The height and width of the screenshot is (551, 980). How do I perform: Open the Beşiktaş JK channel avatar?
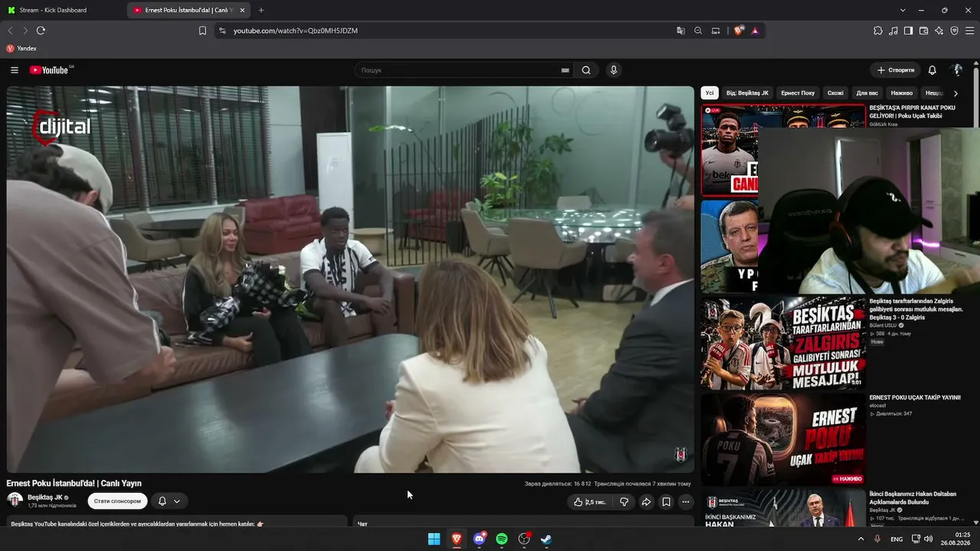pos(15,500)
